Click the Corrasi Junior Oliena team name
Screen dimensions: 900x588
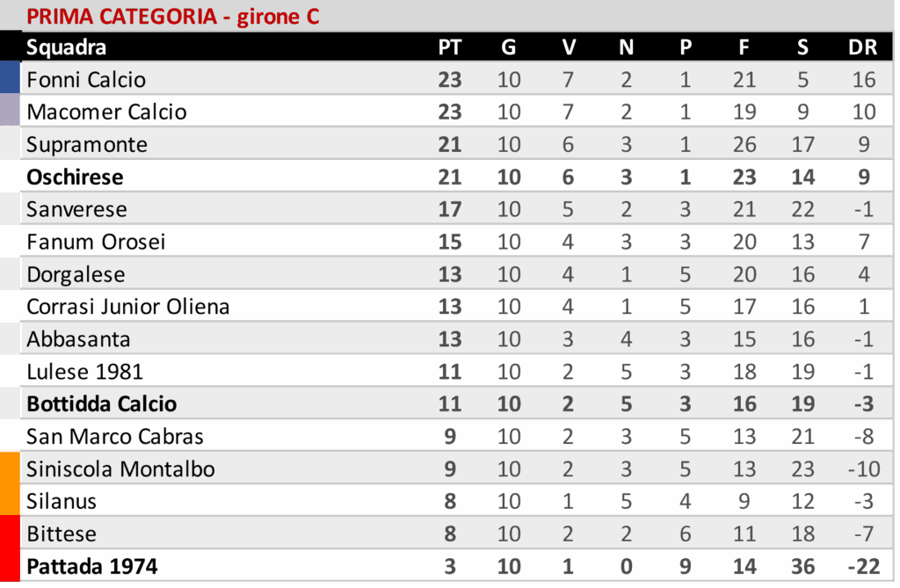pos(127,307)
